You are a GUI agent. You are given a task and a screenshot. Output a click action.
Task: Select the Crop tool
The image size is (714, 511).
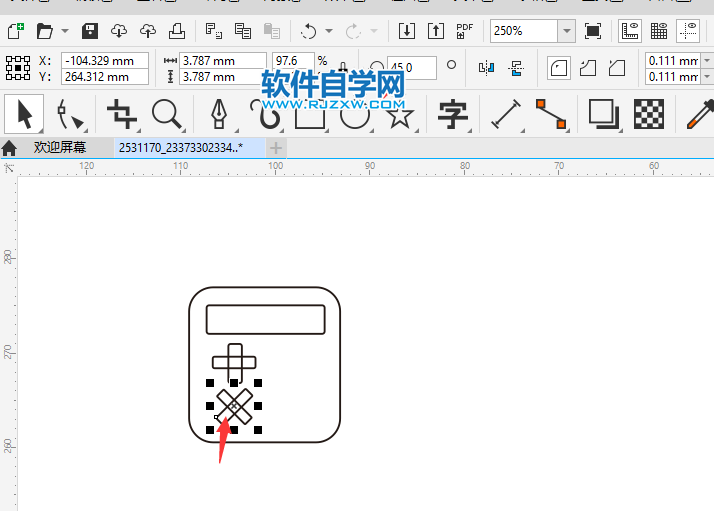(x=122, y=114)
